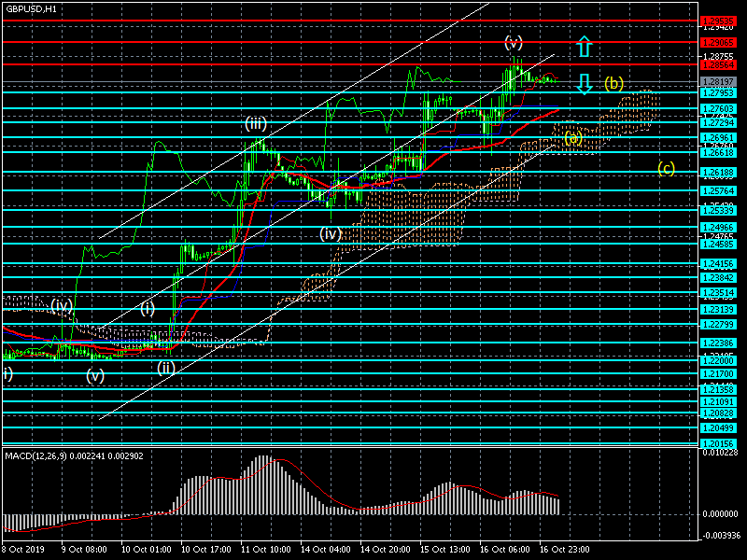
Task: Click the 1.20156 price level tag
Action: 718,444
